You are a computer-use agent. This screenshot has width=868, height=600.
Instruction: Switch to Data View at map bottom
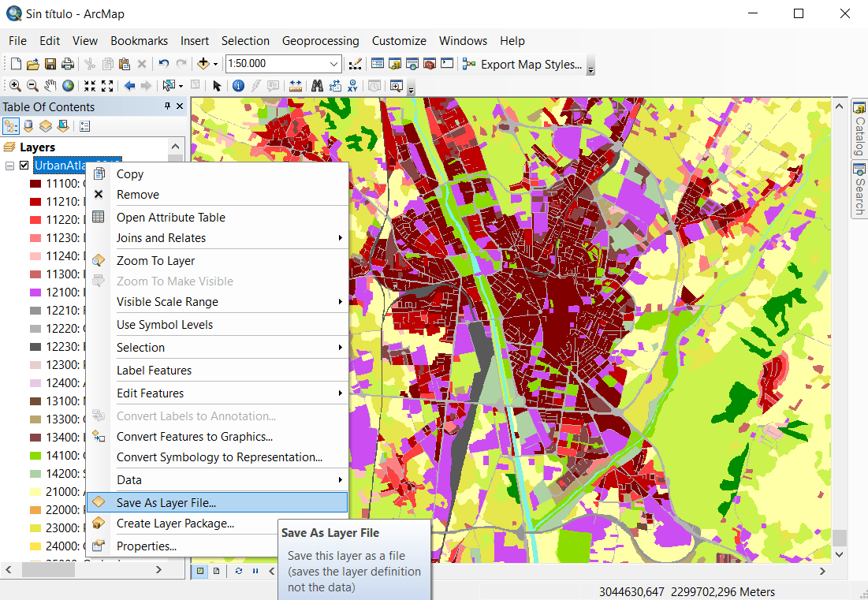(200, 571)
